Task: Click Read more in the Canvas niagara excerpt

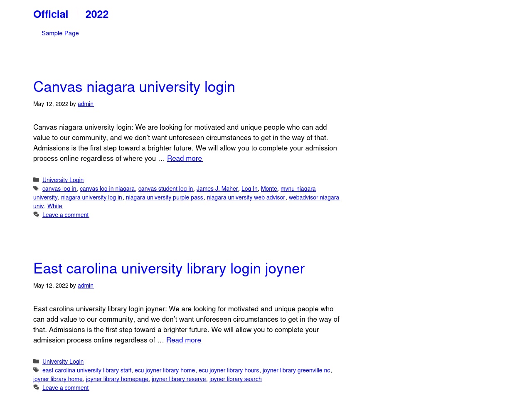Action: point(185,158)
